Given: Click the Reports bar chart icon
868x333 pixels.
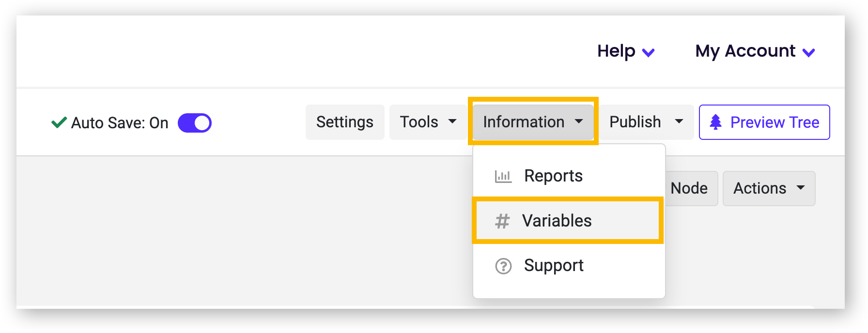Looking at the screenshot, I should tap(503, 176).
